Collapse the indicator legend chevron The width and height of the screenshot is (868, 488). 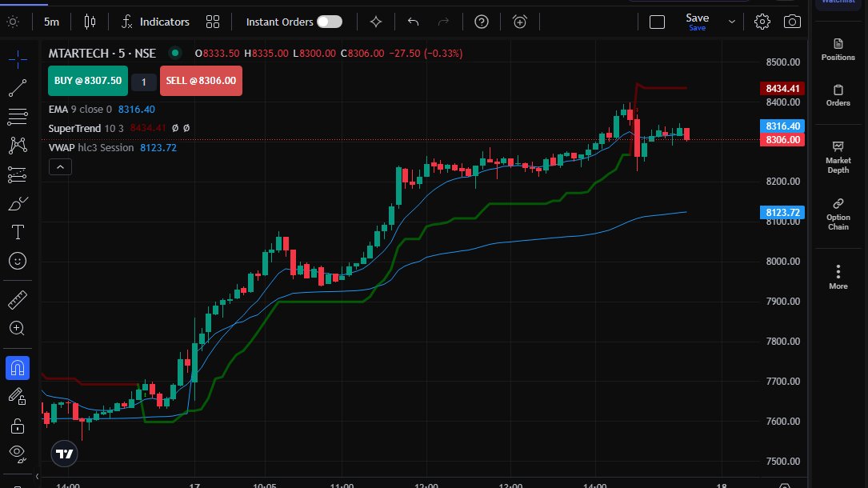(60, 166)
